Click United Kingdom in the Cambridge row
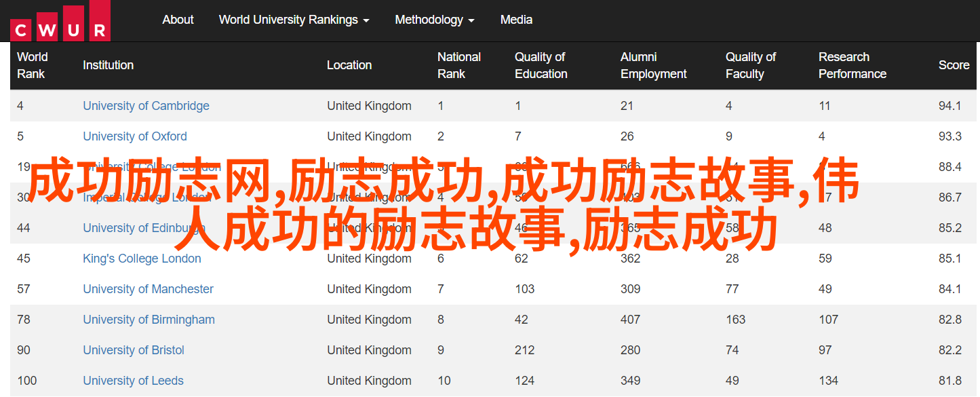Viewport: 980px width, 397px height. 369,106
